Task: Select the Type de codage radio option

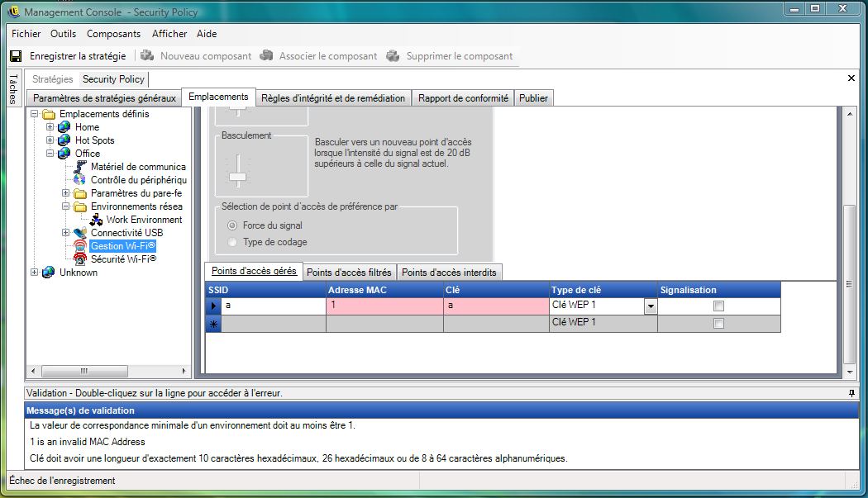Action: click(x=232, y=242)
